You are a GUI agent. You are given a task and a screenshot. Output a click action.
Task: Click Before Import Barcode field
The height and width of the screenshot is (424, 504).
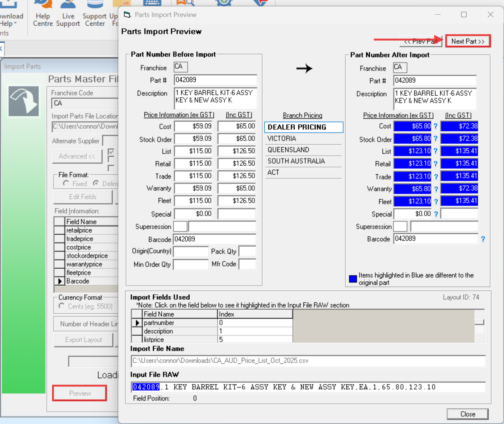(214, 239)
